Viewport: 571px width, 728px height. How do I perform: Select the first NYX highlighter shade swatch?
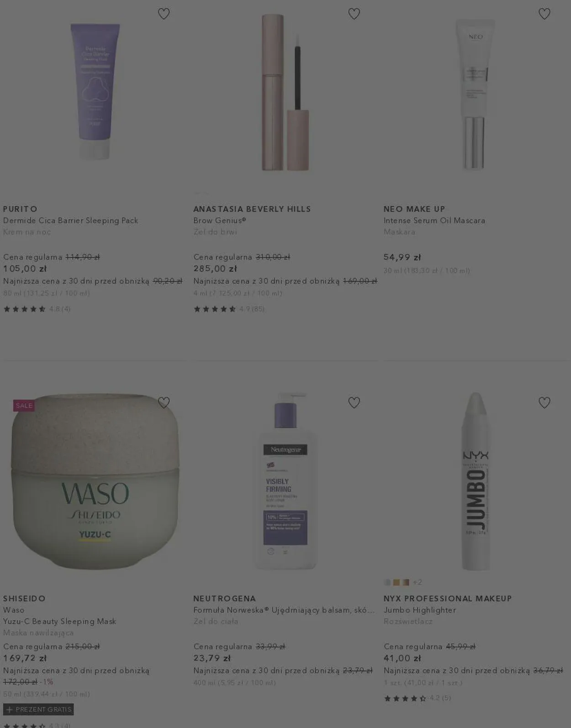click(387, 582)
